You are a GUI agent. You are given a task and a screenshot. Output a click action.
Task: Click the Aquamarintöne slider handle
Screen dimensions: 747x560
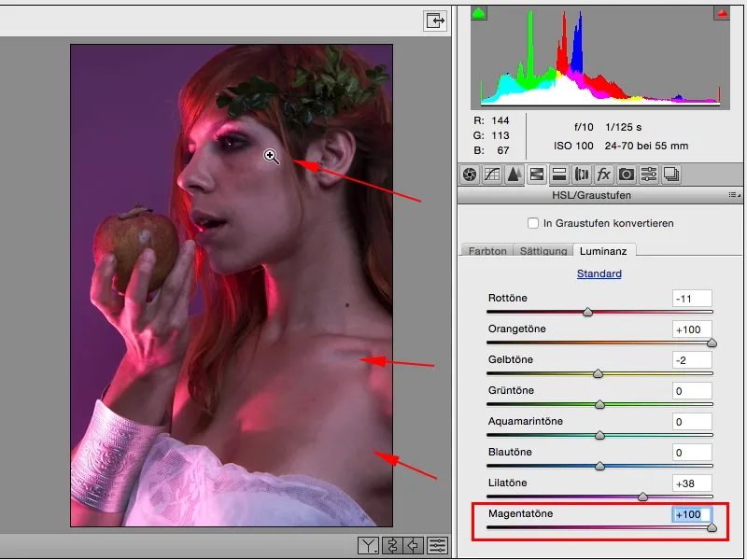click(x=599, y=435)
